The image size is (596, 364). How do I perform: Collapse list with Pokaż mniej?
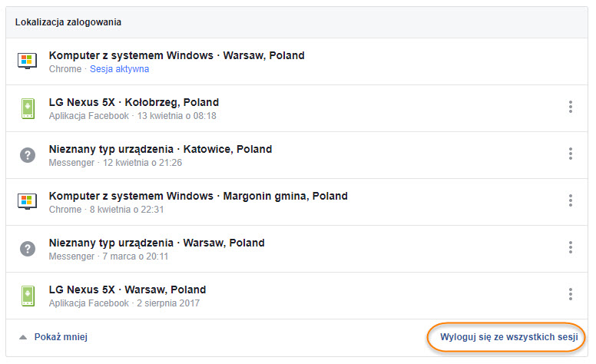(61, 337)
